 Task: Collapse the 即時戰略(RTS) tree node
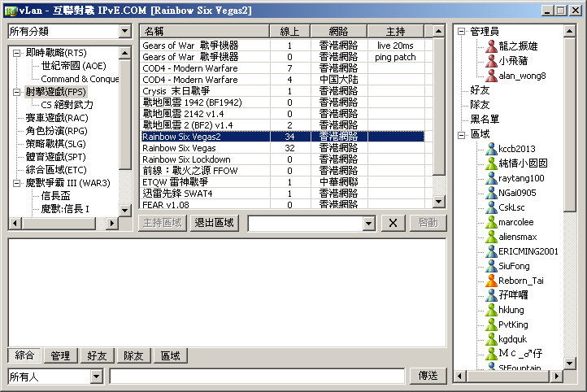(x=16, y=53)
